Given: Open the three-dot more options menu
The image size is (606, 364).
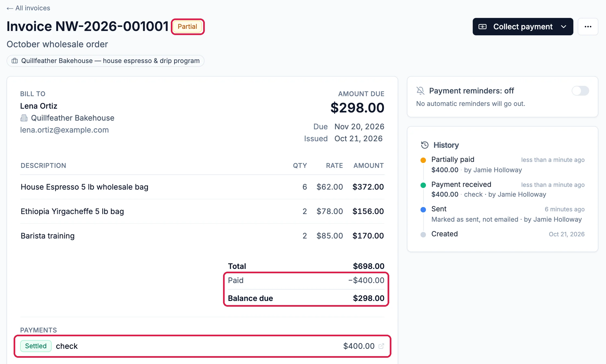Looking at the screenshot, I should 588,27.
